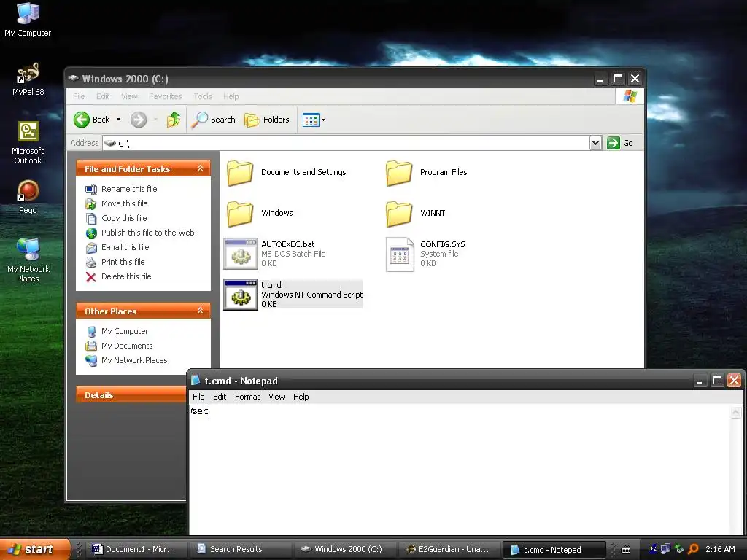The height and width of the screenshot is (560, 747).
Task: Toggle the Folders pane button
Action: click(267, 120)
